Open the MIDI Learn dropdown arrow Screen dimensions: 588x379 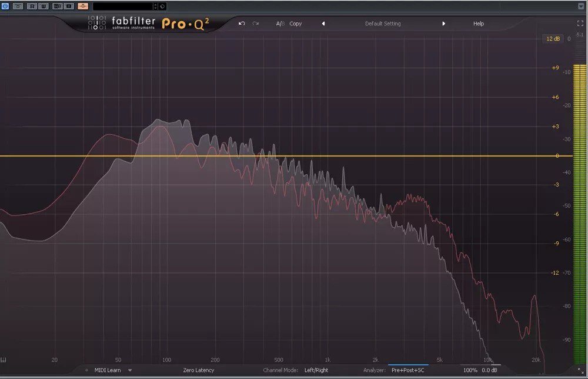[x=130, y=370]
